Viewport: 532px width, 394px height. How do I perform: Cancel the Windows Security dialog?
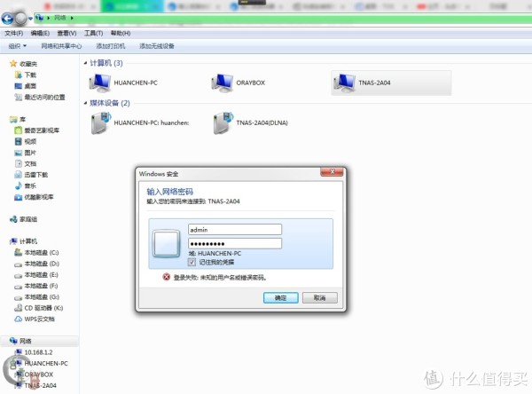tap(320, 298)
